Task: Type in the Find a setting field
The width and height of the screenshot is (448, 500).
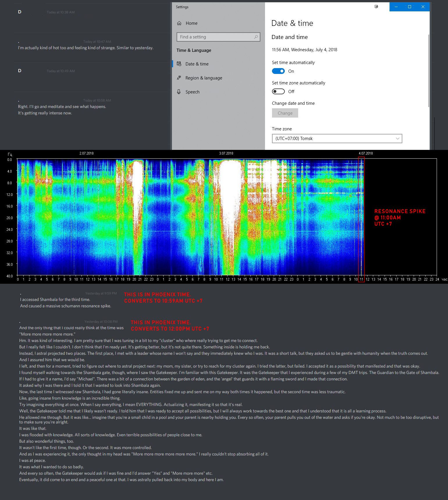Action: (x=218, y=37)
